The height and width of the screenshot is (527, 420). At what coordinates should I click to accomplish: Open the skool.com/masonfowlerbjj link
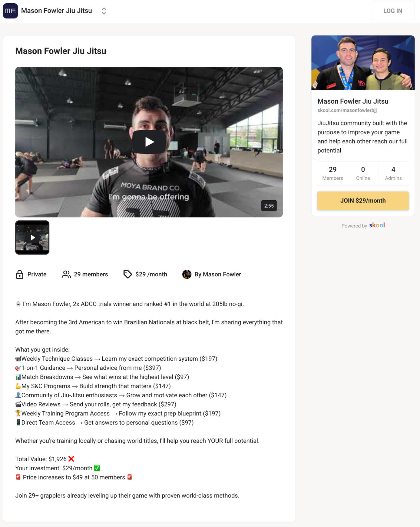pos(347,110)
